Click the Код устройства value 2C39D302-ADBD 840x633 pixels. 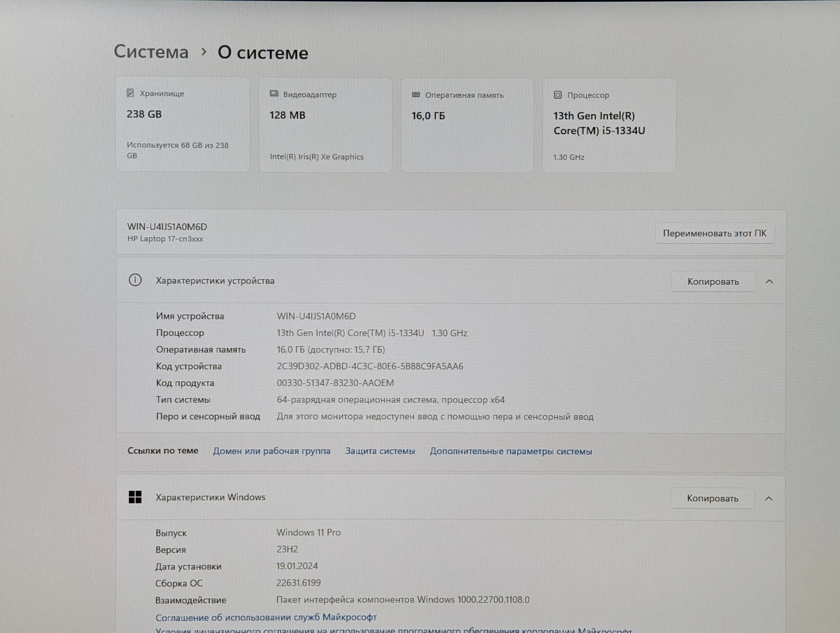[x=370, y=366]
